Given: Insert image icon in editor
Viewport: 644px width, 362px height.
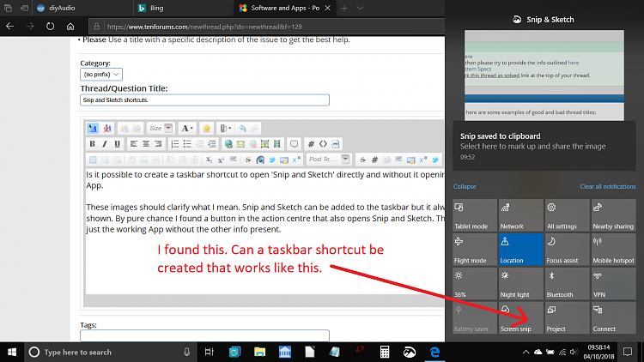Looking at the screenshot, I should pos(265,144).
